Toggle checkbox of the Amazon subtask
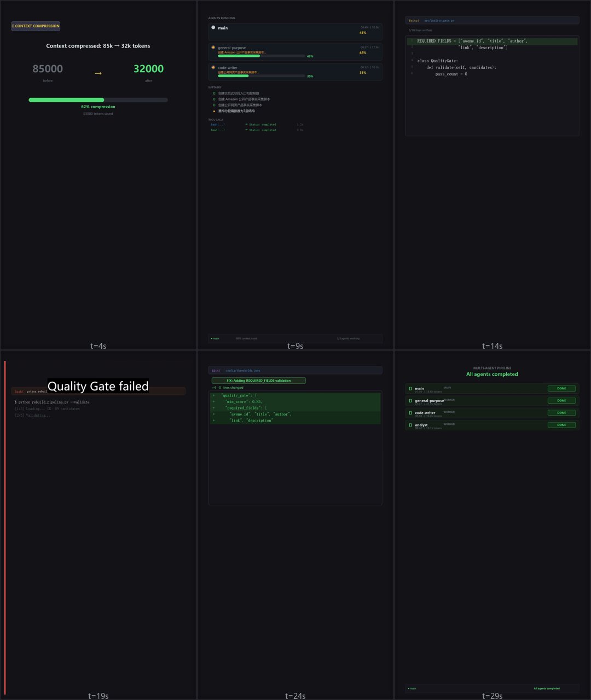The width and height of the screenshot is (591, 700). (214, 99)
